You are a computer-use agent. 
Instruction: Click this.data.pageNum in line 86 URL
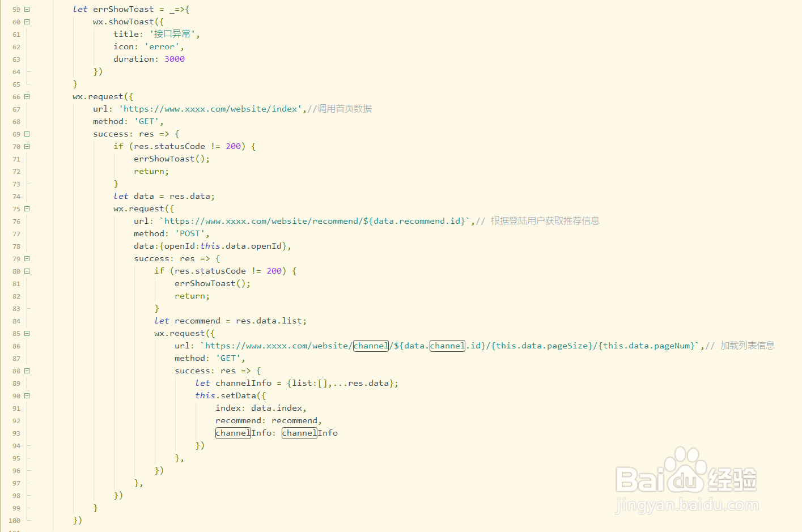tap(647, 346)
